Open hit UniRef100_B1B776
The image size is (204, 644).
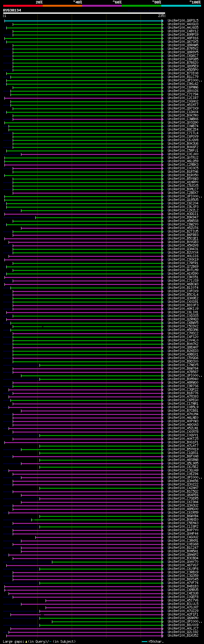pyautogui.click(x=183, y=393)
